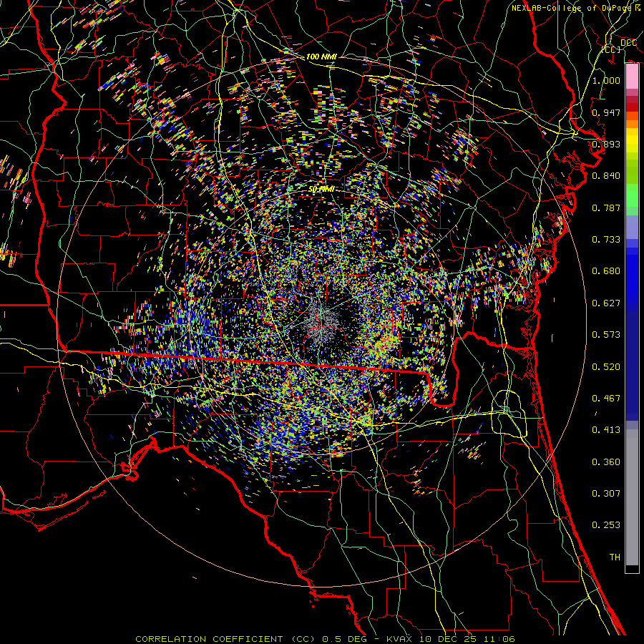This screenshot has width=644, height=644.
Task: Pick the gray color bar segment
Action: tap(632, 497)
